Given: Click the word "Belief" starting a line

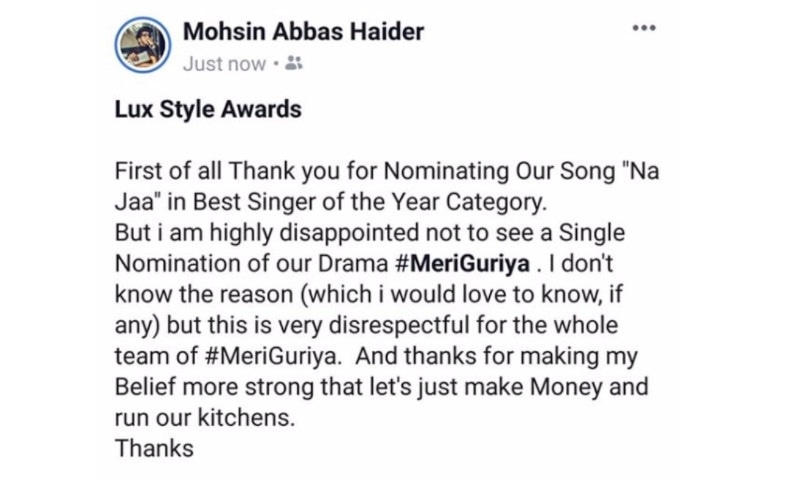Looking at the screenshot, I should coord(144,387).
